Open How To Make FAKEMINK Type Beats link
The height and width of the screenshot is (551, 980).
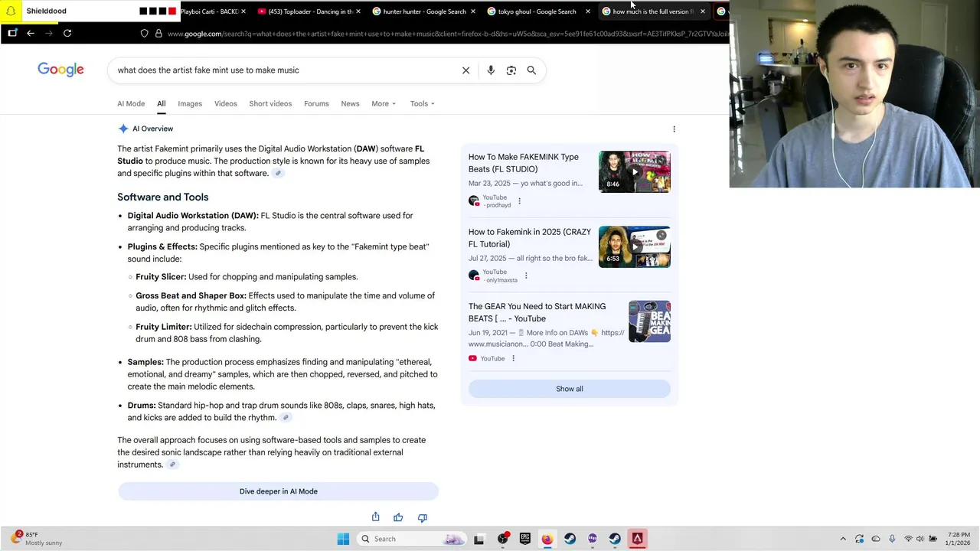pos(524,163)
